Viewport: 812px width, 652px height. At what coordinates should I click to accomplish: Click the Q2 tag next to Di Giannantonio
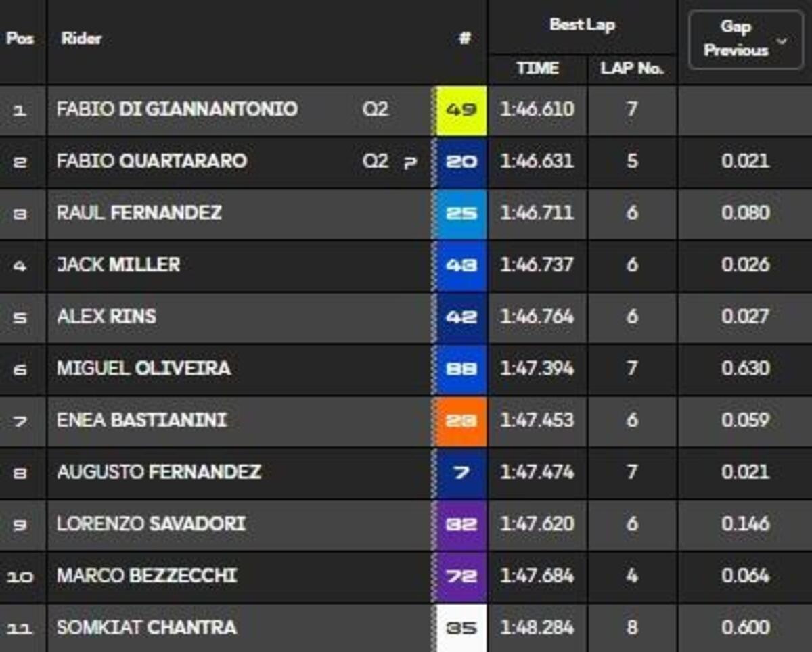[375, 110]
